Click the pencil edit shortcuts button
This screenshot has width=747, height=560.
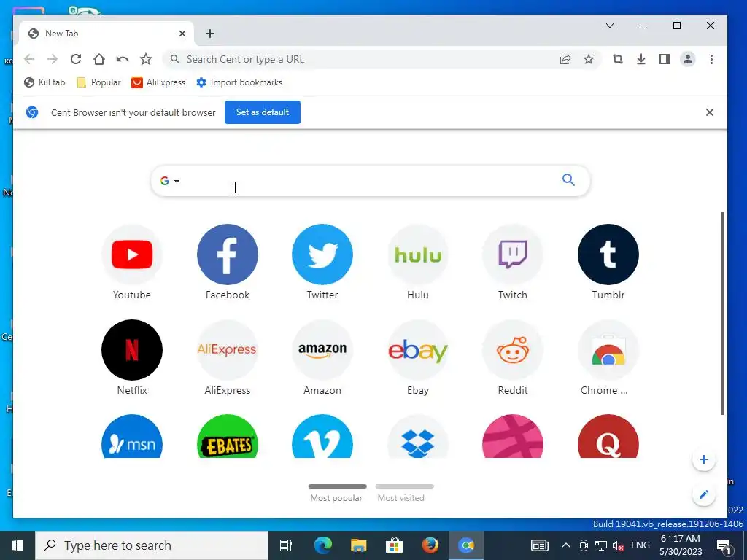(704, 495)
